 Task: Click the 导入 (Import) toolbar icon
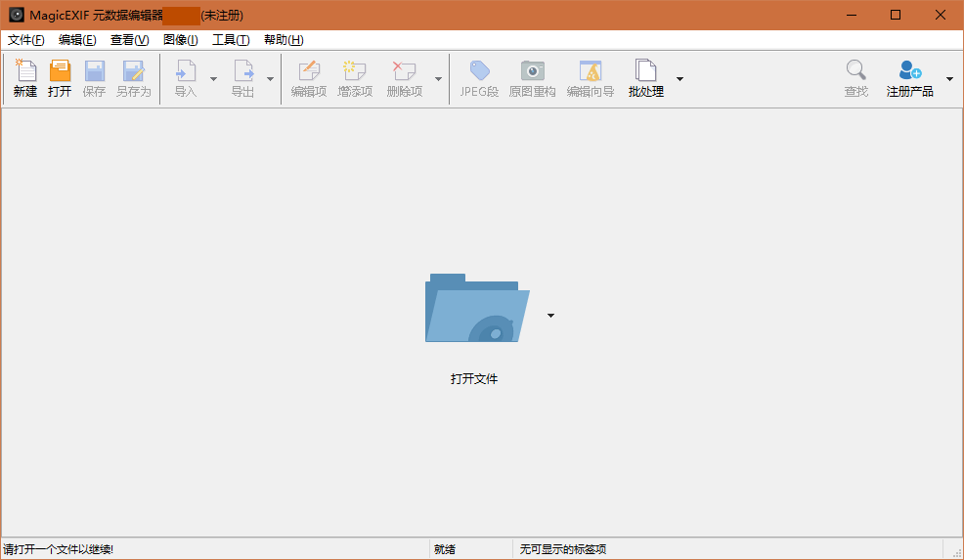coord(186,70)
